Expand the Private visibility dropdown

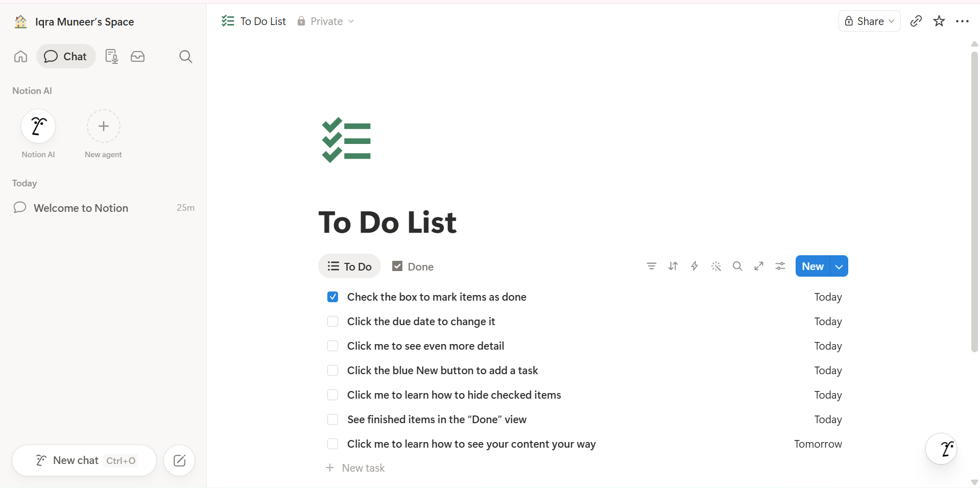(326, 21)
